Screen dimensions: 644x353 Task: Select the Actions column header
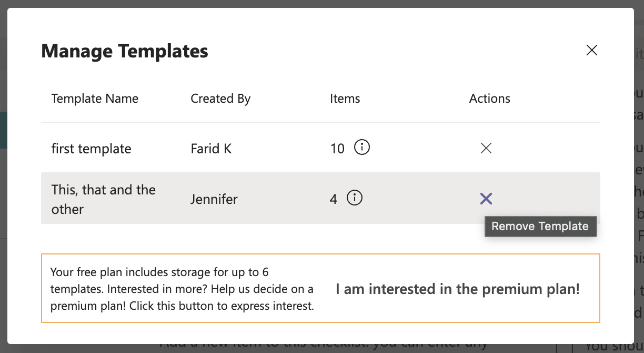489,99
